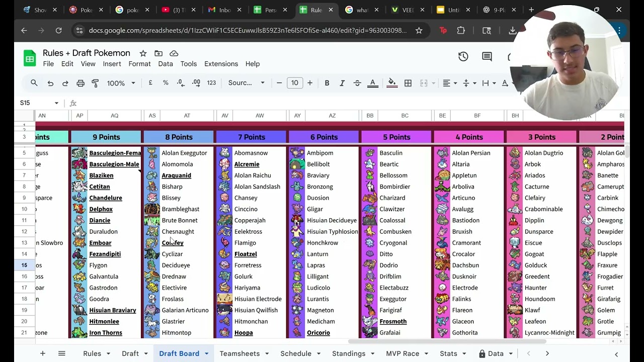The height and width of the screenshot is (362, 644).
Task: Open the Help menu
Action: (253, 64)
